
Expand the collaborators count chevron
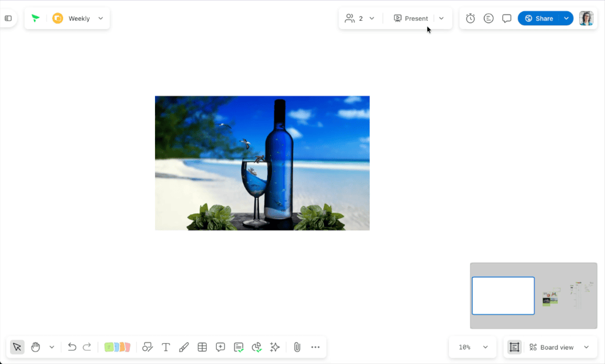[x=372, y=18]
